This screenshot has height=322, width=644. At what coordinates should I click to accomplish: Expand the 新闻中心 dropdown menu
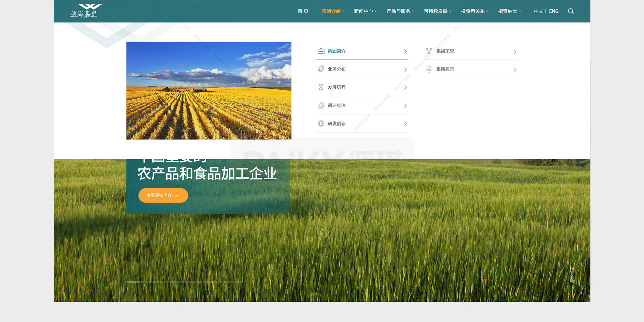coord(365,11)
